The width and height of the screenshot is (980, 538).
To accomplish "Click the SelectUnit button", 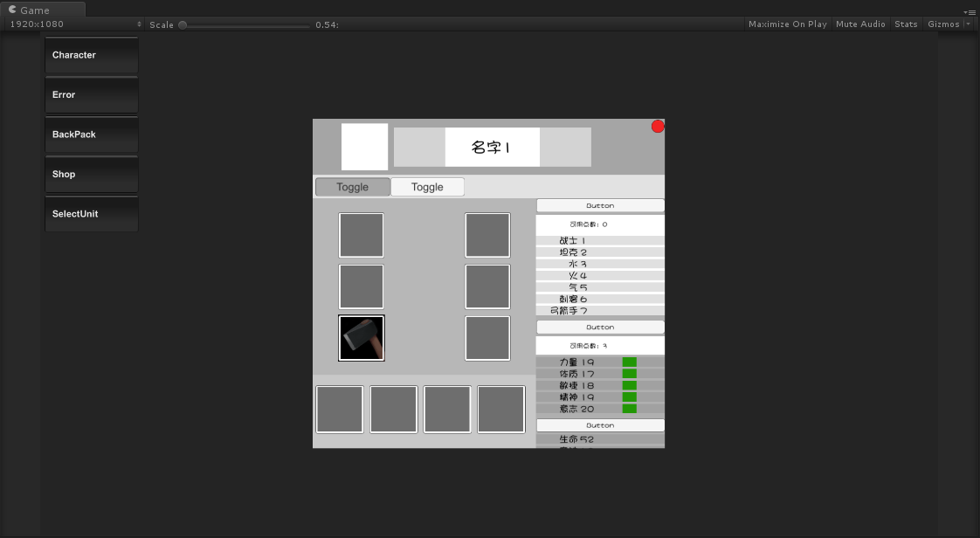I will 91,214.
